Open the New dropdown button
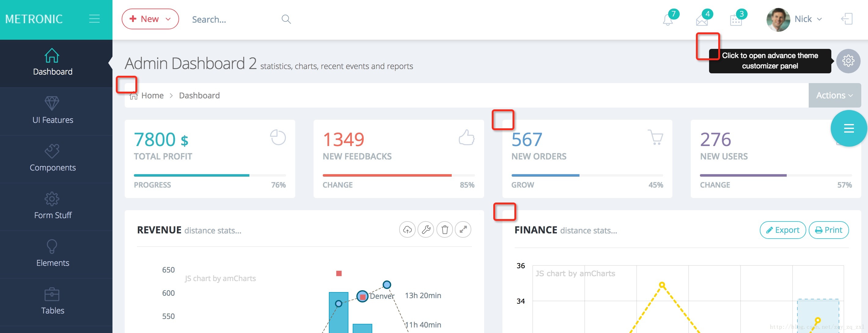868x333 pixels. point(150,19)
